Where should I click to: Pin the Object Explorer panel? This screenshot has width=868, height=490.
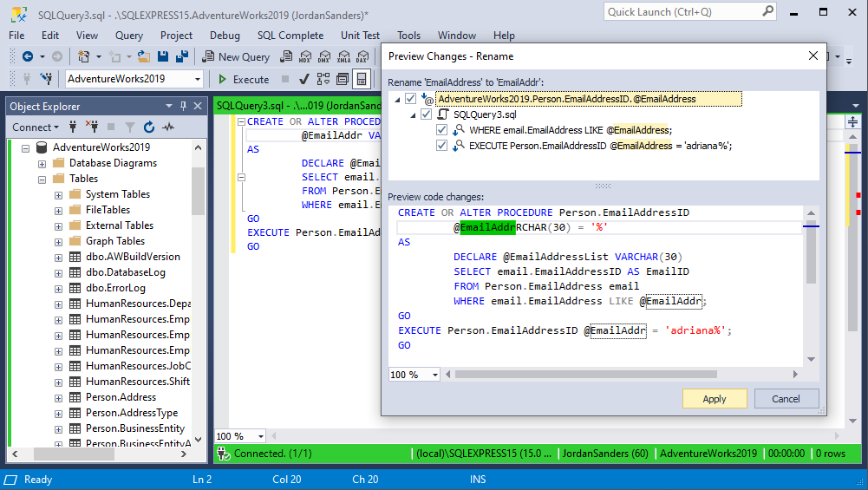(x=183, y=106)
